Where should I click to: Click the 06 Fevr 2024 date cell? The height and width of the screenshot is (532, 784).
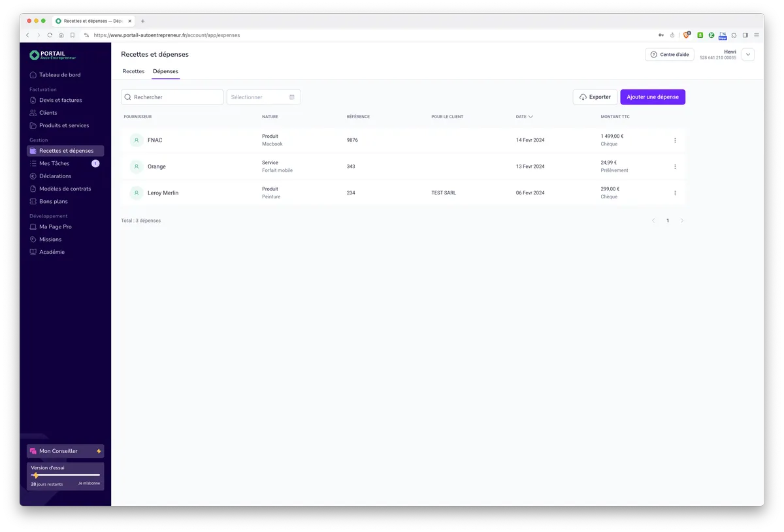pos(531,193)
